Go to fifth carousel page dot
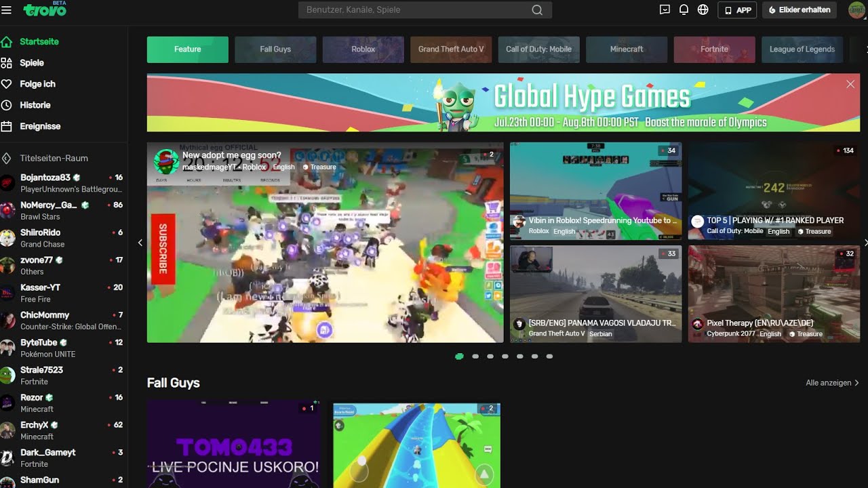868x488 pixels. click(520, 356)
